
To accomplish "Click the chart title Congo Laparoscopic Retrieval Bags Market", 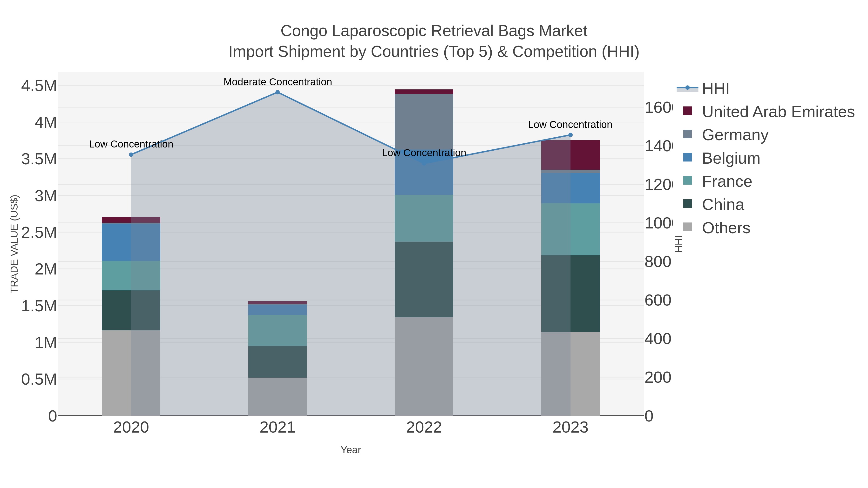I will click(x=434, y=31).
